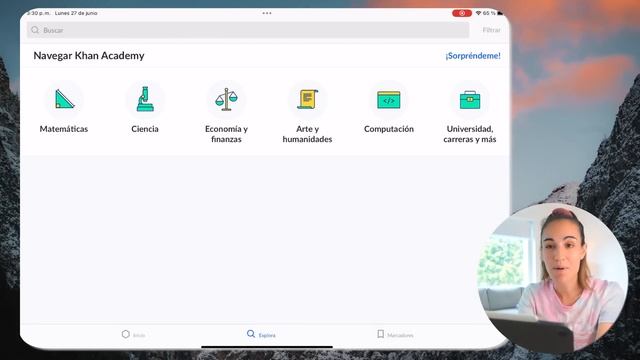Tap the home indicator bar at the bottom
This screenshot has width=640, height=360.
tap(267, 347)
